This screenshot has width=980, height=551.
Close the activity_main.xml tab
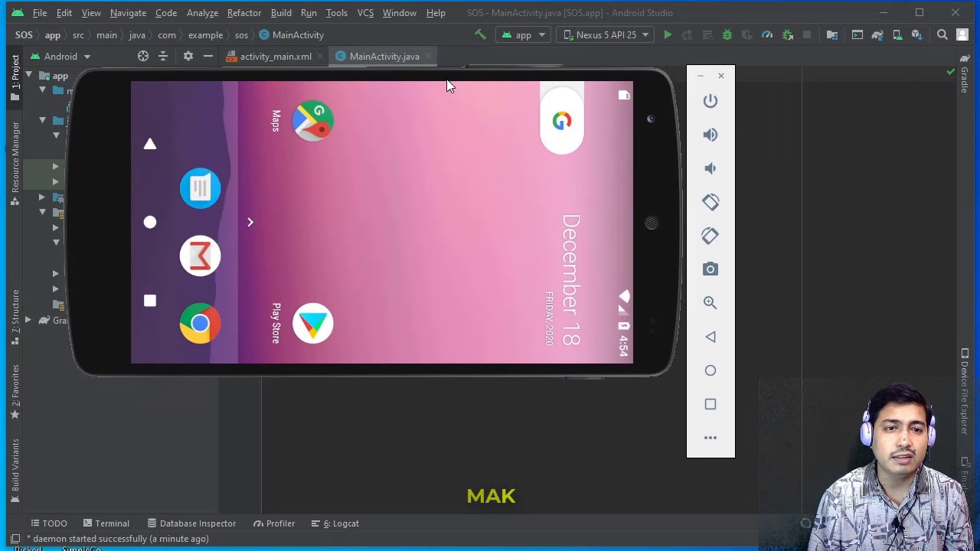(x=320, y=56)
